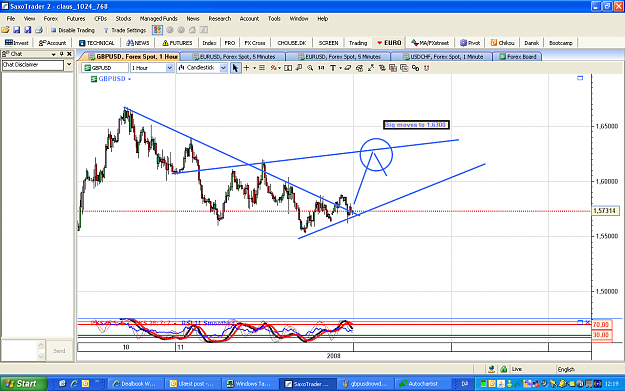Close the Chat panel
The image size is (625, 391).
(69, 54)
